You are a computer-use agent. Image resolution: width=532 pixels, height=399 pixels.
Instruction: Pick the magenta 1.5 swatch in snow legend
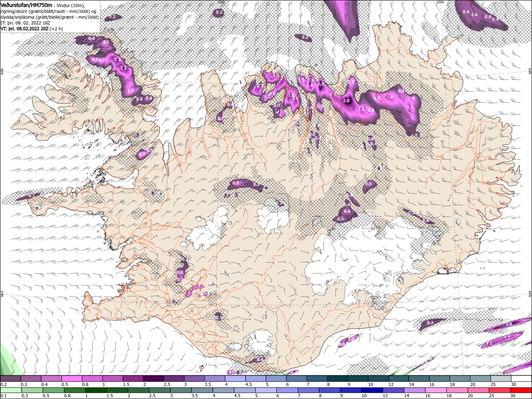[x=133, y=379]
